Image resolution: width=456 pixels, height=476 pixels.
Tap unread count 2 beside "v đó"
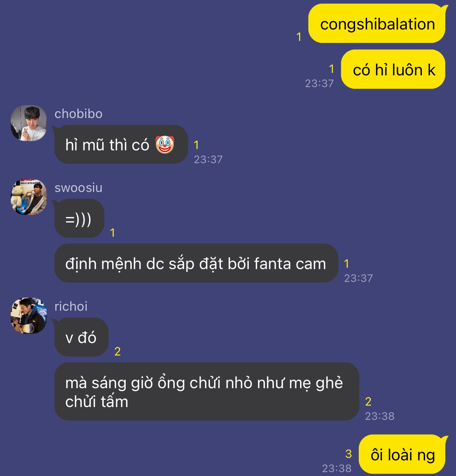pos(118,351)
